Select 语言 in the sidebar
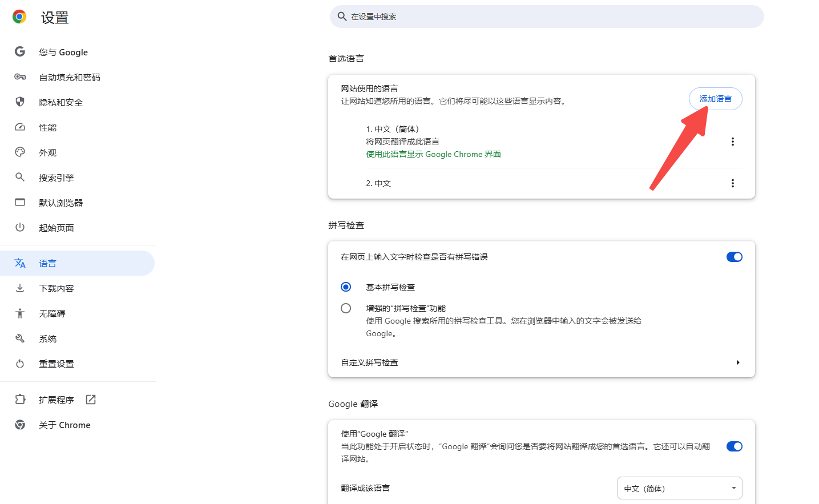The image size is (819, 504). click(78, 263)
